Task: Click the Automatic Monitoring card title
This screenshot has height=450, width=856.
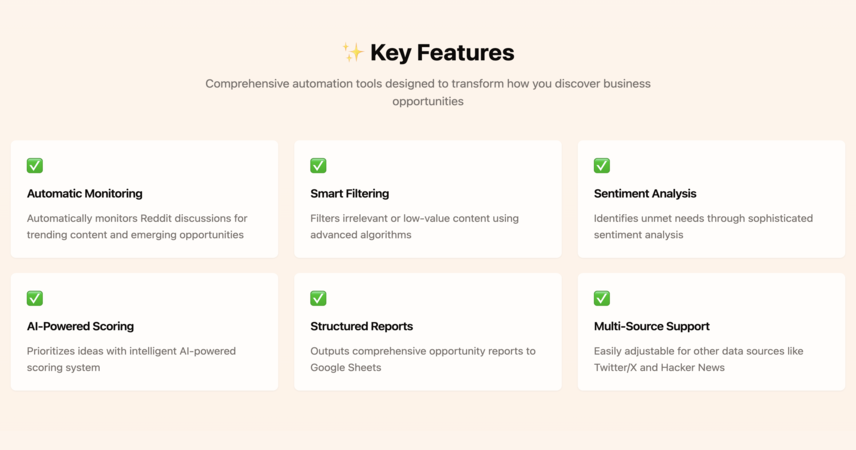Action: [x=85, y=193]
